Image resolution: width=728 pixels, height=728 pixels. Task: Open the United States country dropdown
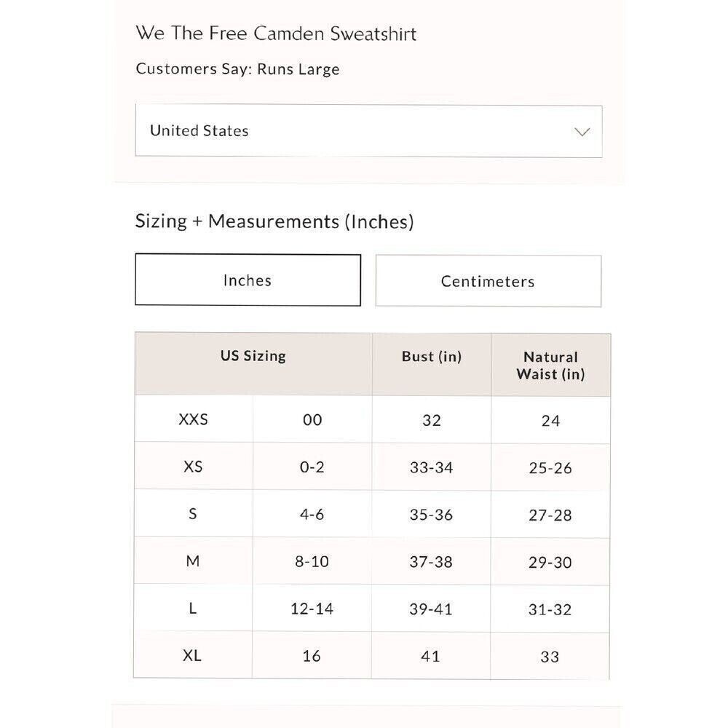click(x=368, y=131)
